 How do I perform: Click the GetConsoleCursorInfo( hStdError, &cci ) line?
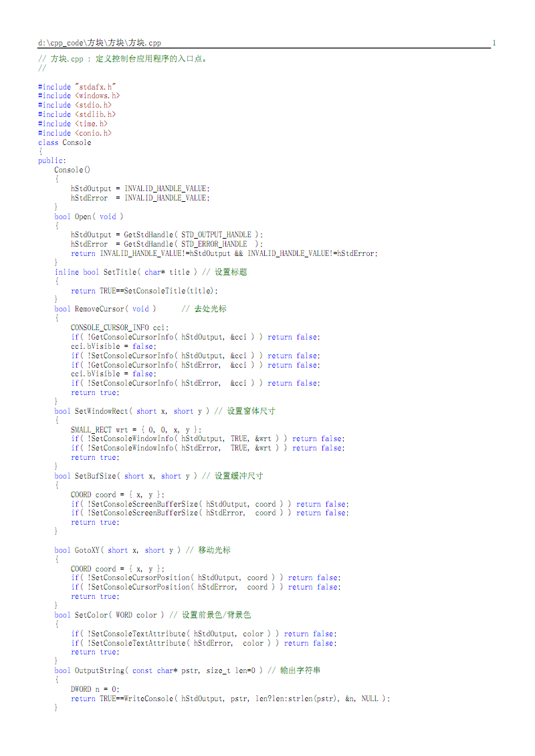pos(195,365)
